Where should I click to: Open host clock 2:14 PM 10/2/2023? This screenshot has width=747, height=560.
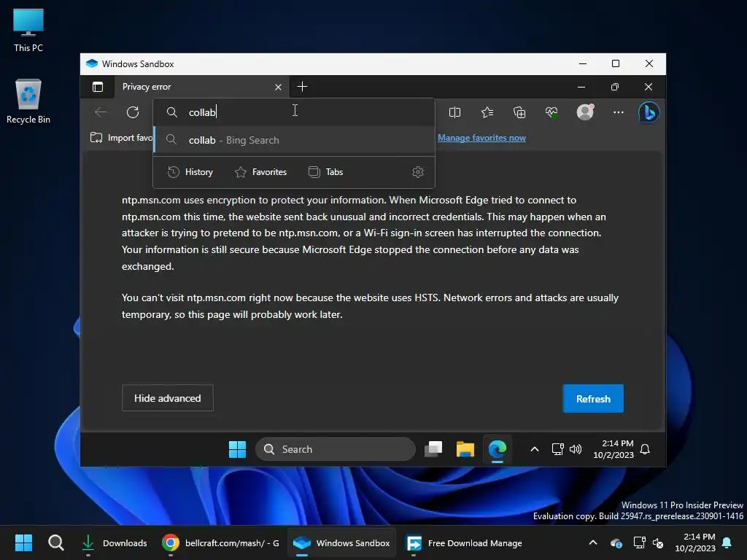pyautogui.click(x=695, y=542)
